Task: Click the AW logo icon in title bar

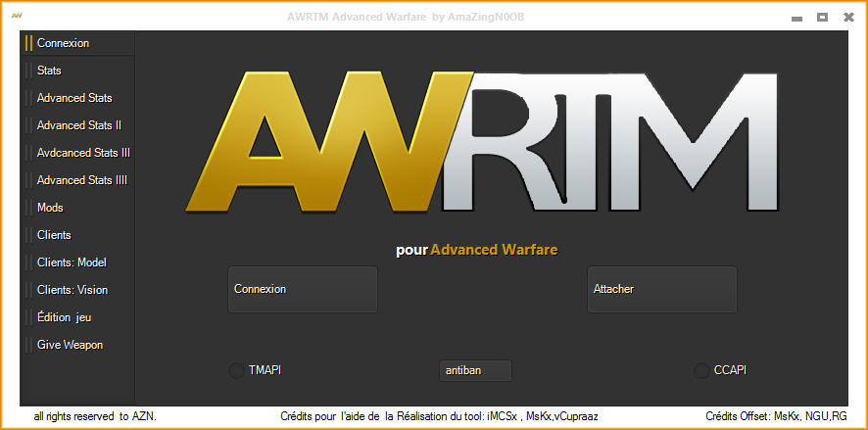Action: pyautogui.click(x=17, y=16)
